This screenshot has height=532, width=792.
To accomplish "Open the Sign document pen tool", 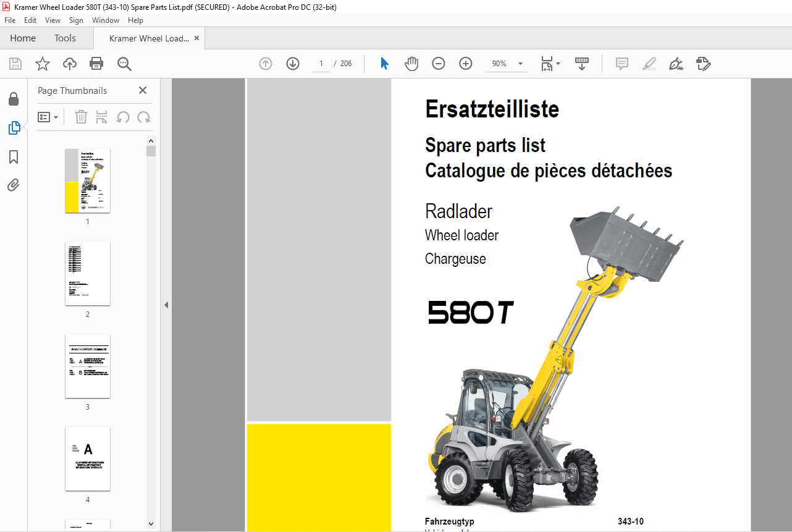I will (x=676, y=64).
